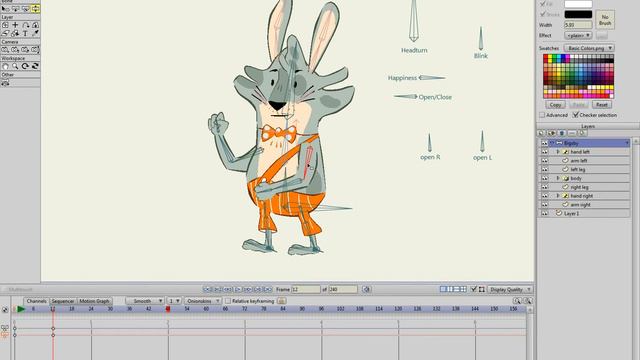This screenshot has width=640, height=360.
Task: Open the Display Quality dropdown
Action: coord(510,289)
